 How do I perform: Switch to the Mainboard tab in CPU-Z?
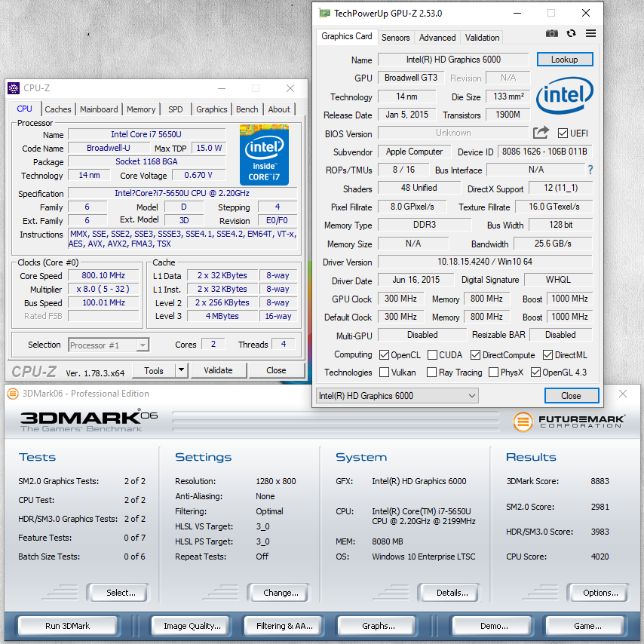tap(99, 109)
